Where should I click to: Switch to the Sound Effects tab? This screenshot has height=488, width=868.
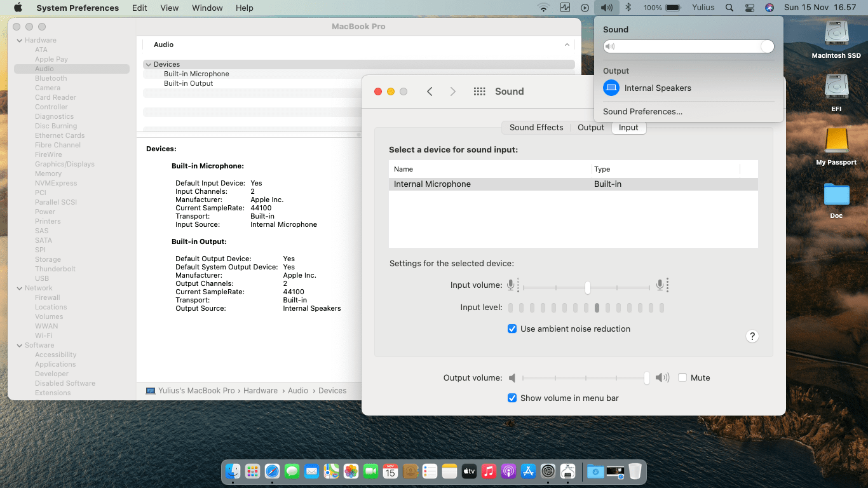(x=536, y=128)
